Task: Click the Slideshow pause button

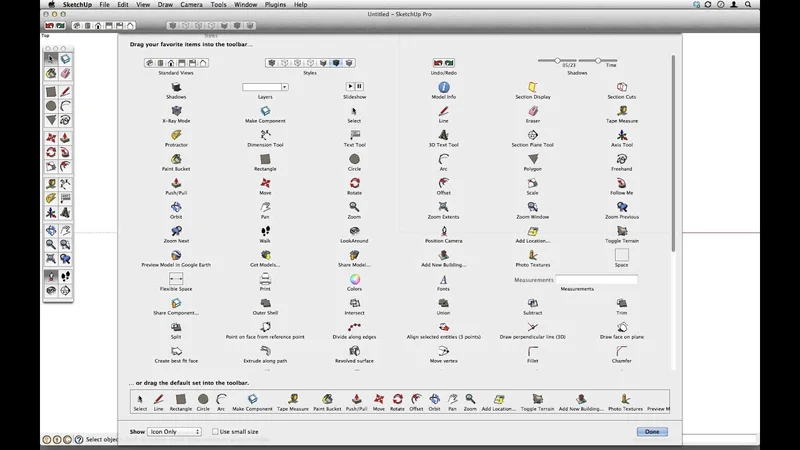Action: tap(359, 86)
